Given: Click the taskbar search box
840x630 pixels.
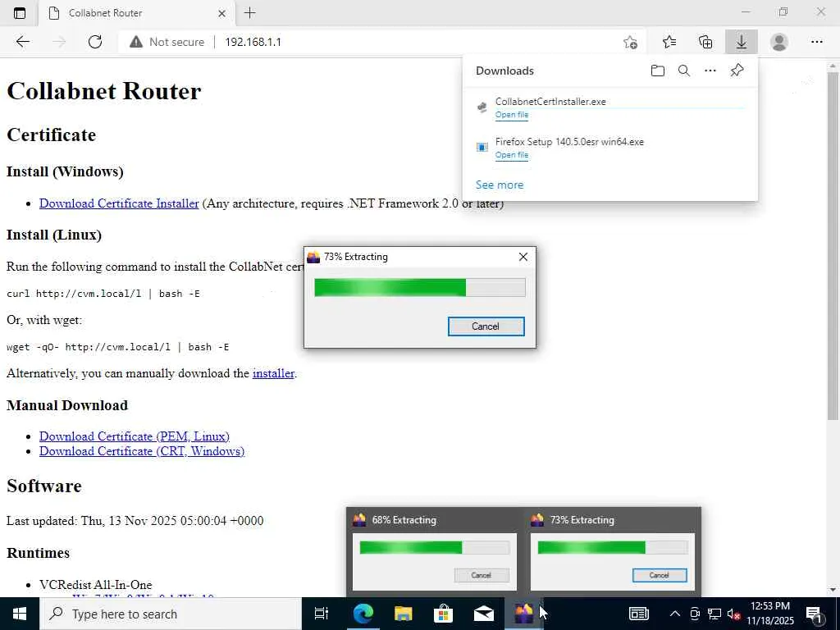Looking at the screenshot, I should 171,614.
